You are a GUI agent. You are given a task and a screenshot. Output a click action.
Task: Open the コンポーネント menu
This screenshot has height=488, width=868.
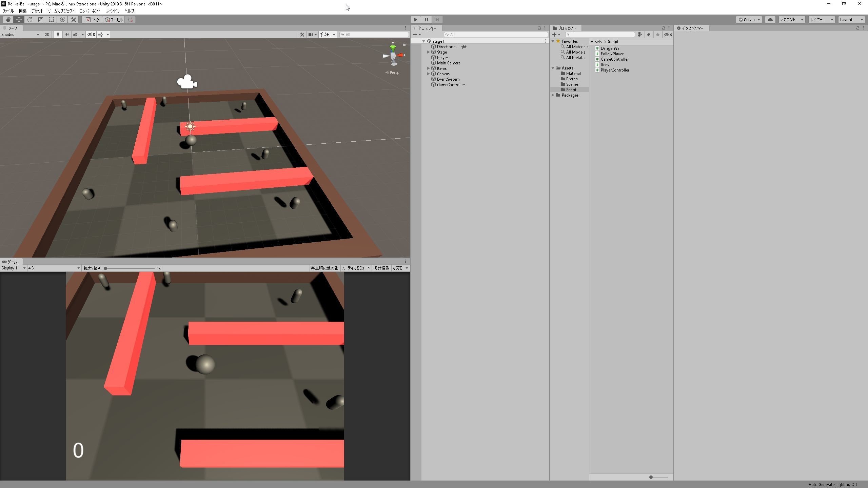tap(90, 11)
